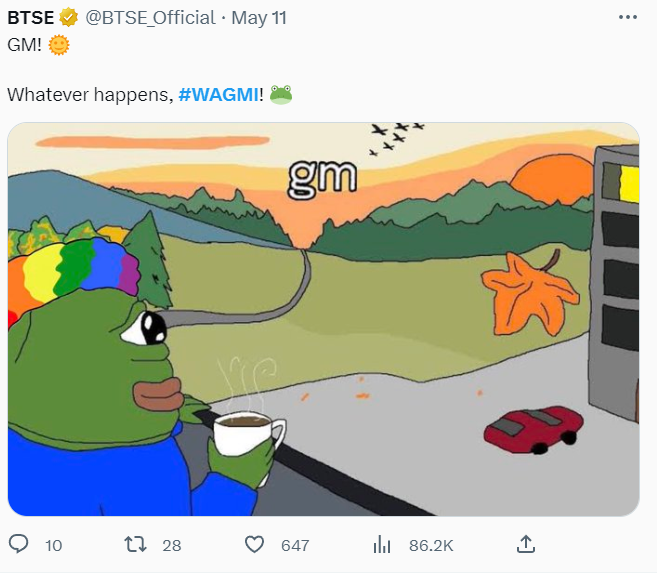Click the 'Whatever happens' tweet text
Screen dimensions: 657x576
(90, 95)
